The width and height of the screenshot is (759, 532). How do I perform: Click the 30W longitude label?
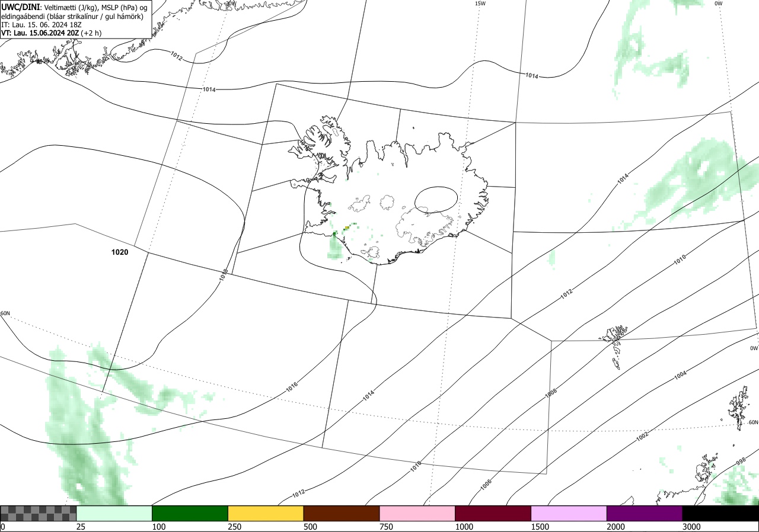[230, 3]
